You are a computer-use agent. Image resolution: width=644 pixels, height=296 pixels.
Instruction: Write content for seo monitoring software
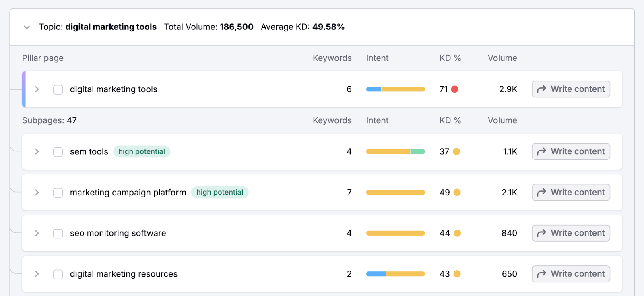click(x=571, y=233)
